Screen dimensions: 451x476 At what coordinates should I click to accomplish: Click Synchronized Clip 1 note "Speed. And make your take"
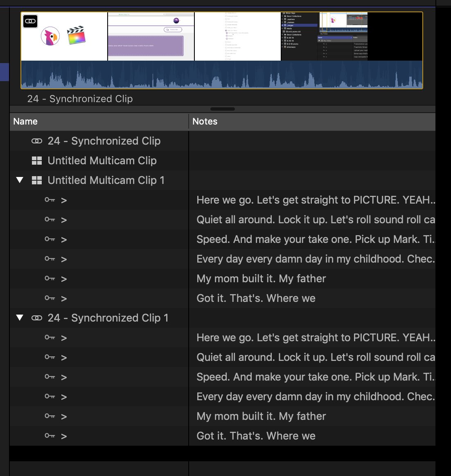(x=316, y=377)
